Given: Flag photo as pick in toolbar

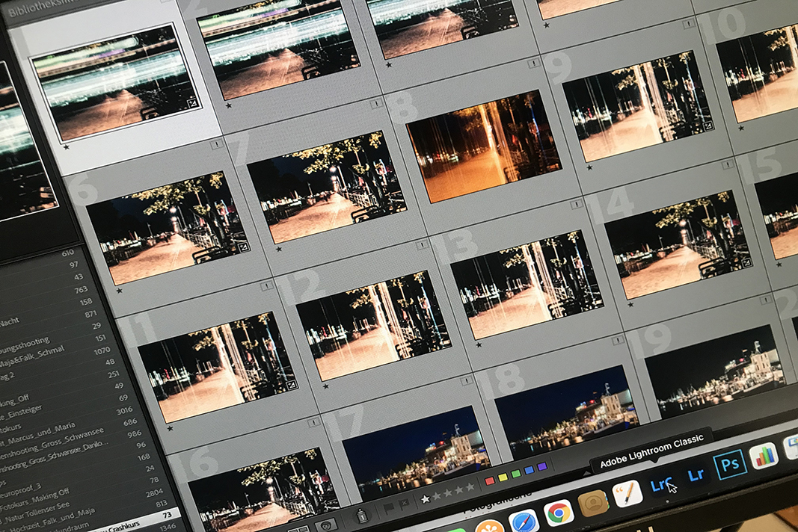Looking at the screenshot, I should point(388,507).
